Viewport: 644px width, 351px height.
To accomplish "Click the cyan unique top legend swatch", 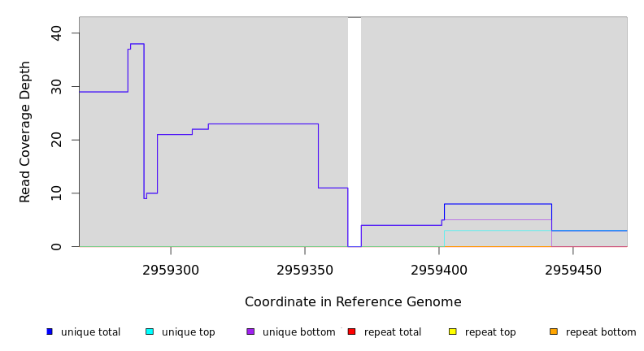I will click(x=150, y=331).
